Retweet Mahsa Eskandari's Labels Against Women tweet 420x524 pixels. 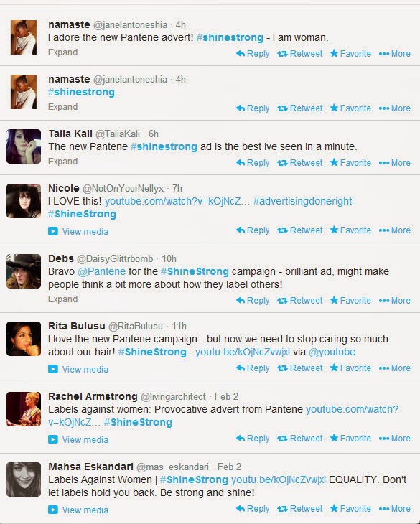(299, 509)
